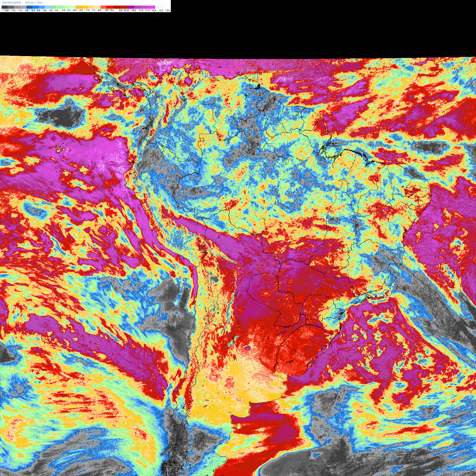This screenshot has width=476, height=476.
Task: Select the bright magenta swatch before 12.0
Action: pyautogui.click(x=152, y=7)
